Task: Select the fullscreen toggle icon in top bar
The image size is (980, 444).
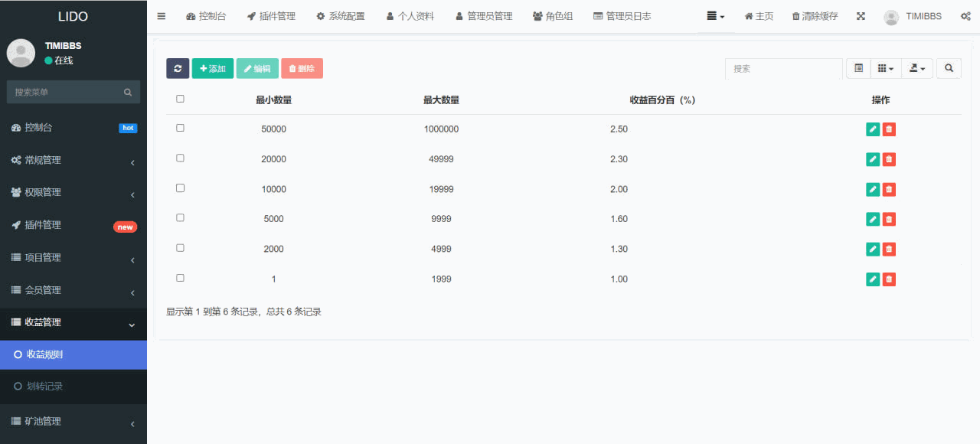Action: 861,15
